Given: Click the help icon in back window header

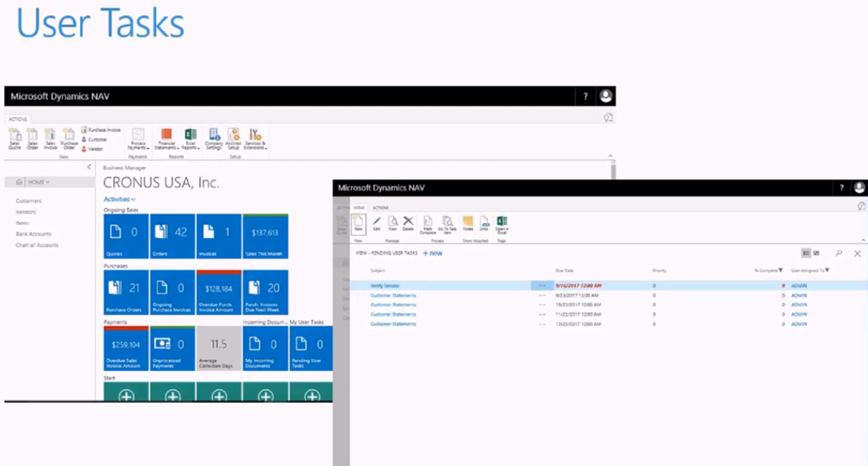Looking at the screenshot, I should coord(586,96).
